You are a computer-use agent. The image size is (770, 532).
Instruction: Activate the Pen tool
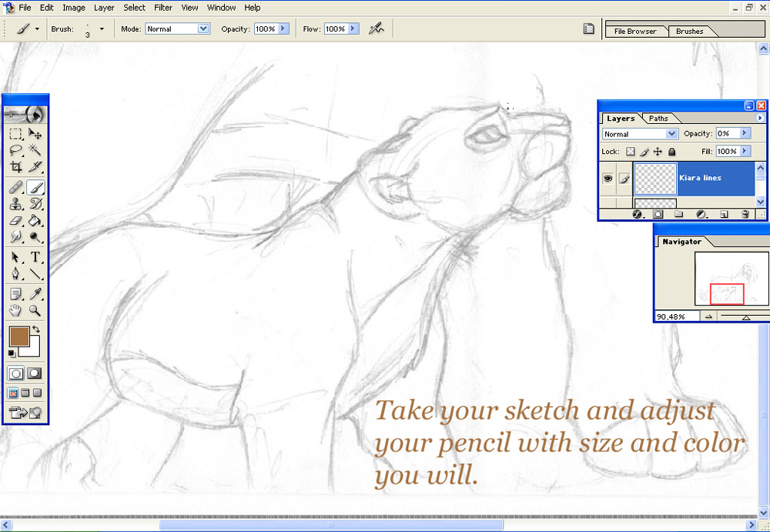pyautogui.click(x=15, y=273)
